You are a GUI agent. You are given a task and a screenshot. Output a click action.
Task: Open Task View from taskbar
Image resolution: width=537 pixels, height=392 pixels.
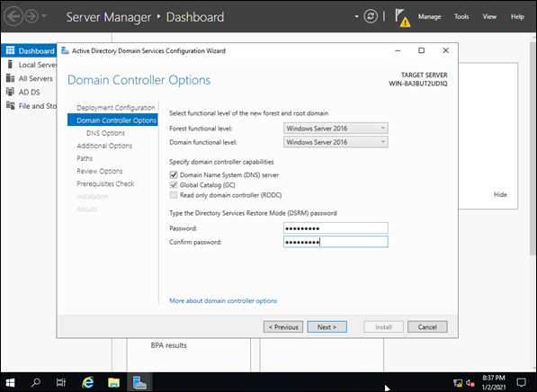(x=61, y=382)
